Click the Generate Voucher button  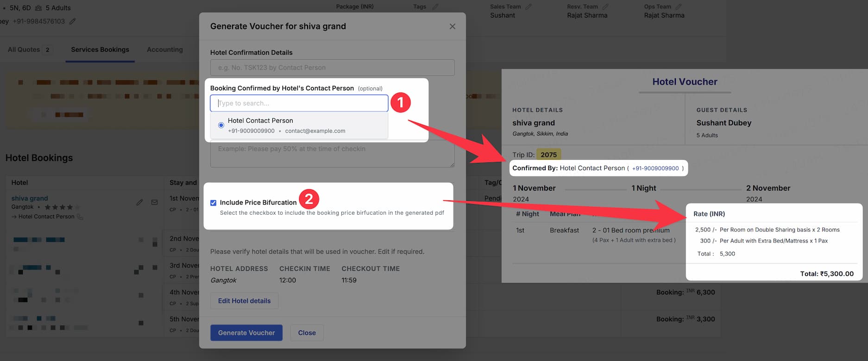tap(246, 333)
